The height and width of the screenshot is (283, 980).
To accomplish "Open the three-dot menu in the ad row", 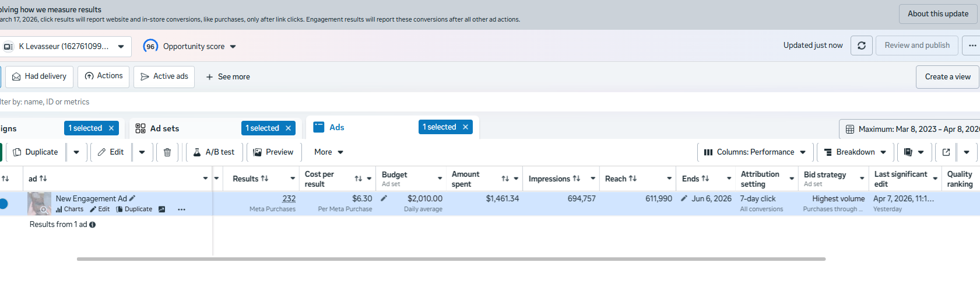I will point(181,209).
